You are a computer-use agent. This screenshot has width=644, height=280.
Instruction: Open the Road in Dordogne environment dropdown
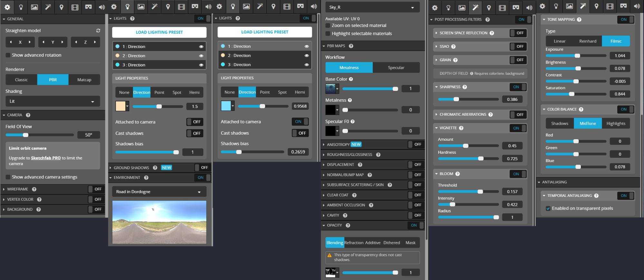(159, 192)
